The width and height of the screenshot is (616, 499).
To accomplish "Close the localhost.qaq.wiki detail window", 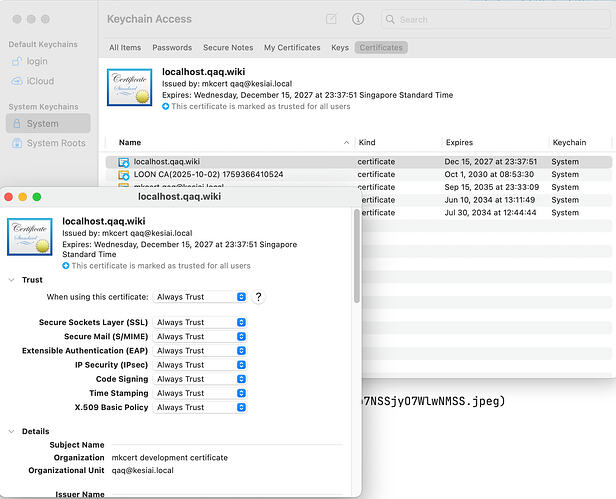I will point(9,197).
